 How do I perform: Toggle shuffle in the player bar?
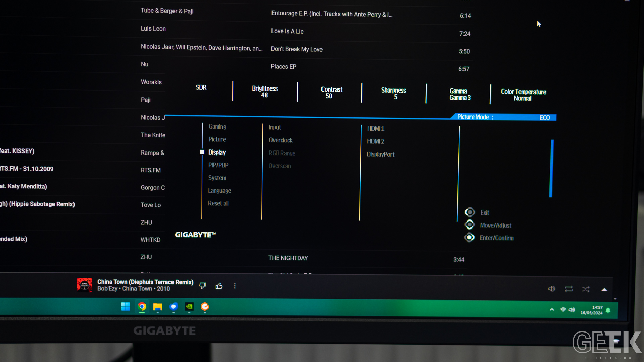[586, 289]
